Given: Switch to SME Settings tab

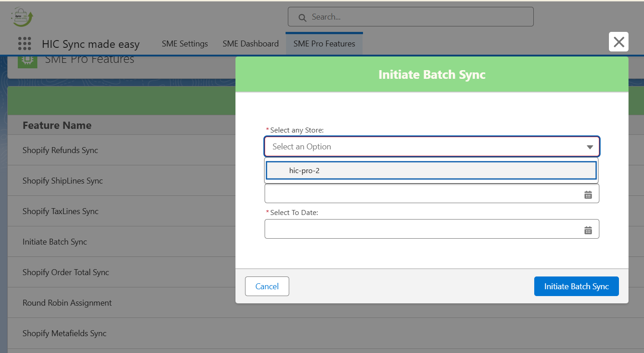Looking at the screenshot, I should (184, 44).
